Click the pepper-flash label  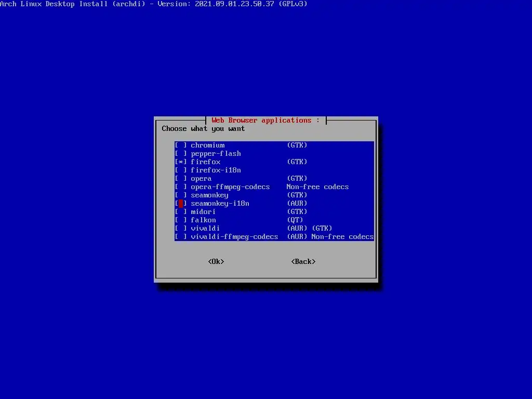click(x=216, y=154)
